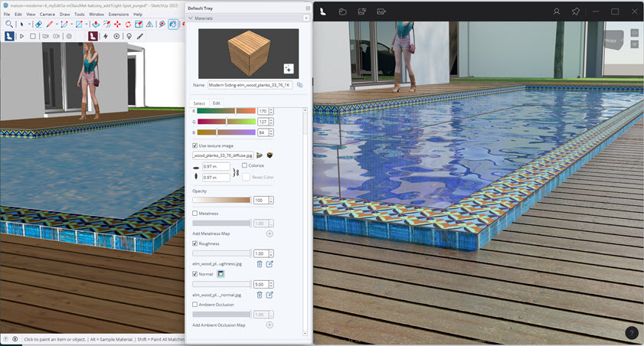Enable the Metalness checkbox
The image size is (644, 346).
(x=195, y=213)
